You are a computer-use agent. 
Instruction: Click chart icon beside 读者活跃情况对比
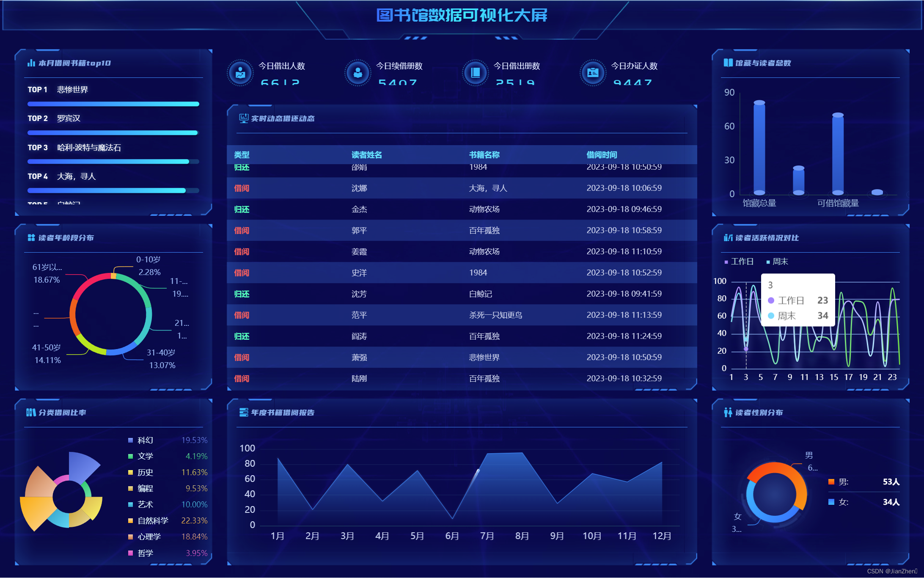pyautogui.click(x=728, y=238)
